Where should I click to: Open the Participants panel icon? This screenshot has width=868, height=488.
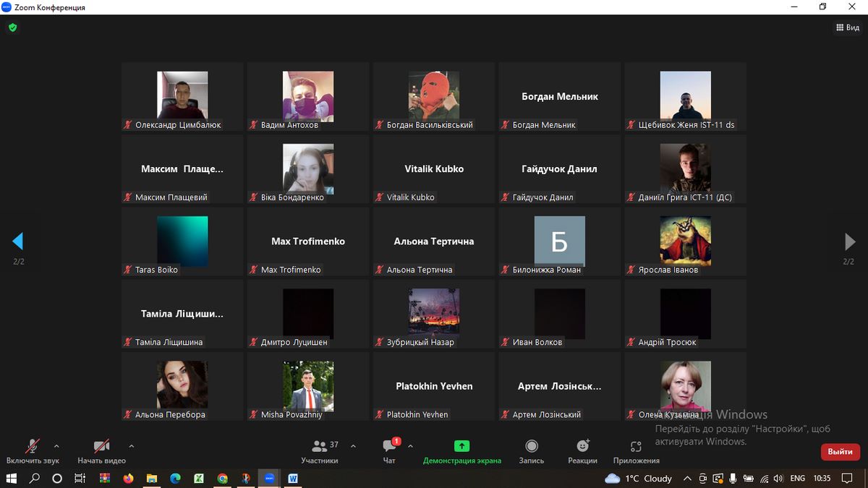[x=319, y=447]
